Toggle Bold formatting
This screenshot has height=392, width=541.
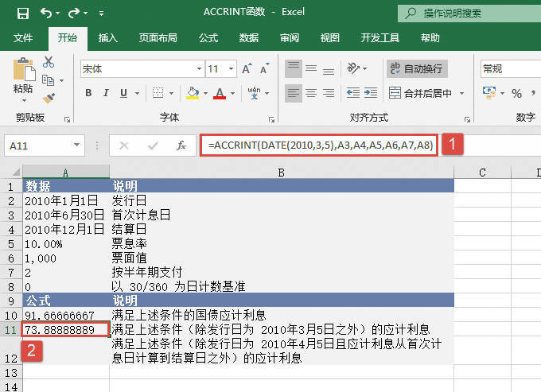click(88, 93)
